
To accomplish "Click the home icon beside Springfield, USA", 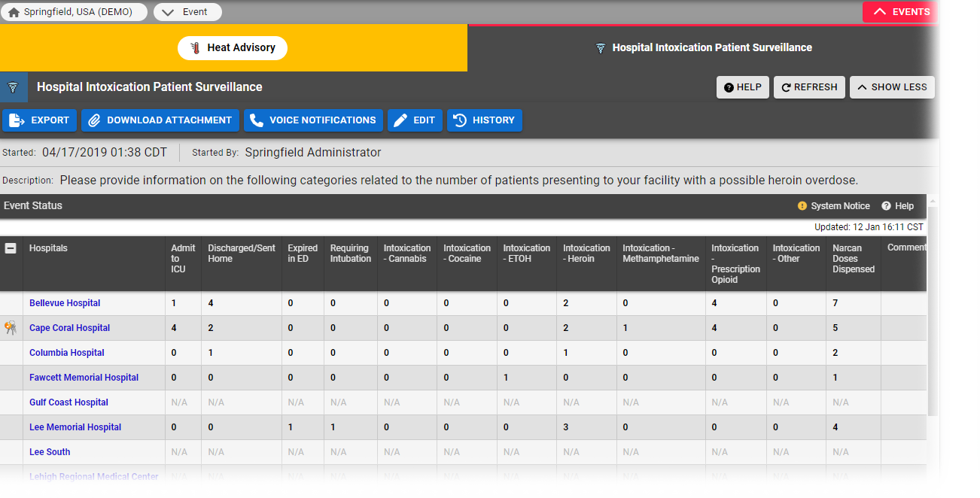I will (x=14, y=12).
